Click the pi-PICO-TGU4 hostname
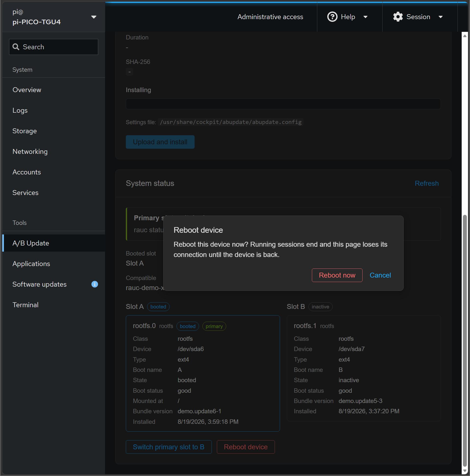This screenshot has width=470, height=476. point(36,22)
